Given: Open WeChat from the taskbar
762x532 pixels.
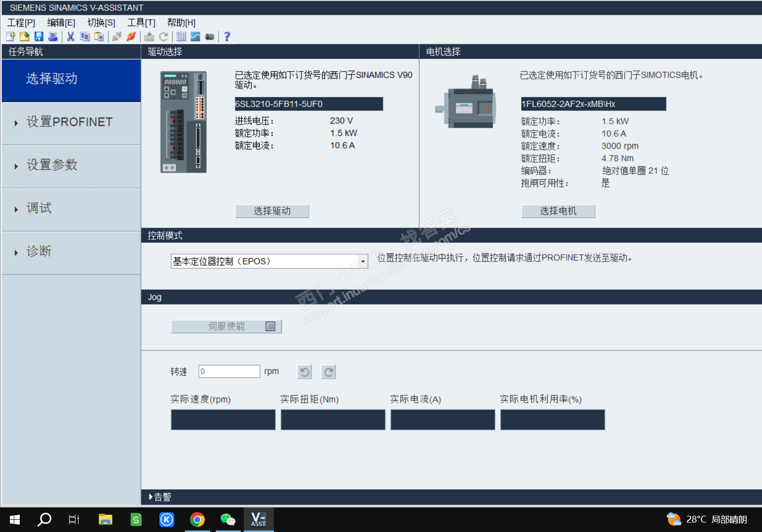Looking at the screenshot, I should (228, 519).
